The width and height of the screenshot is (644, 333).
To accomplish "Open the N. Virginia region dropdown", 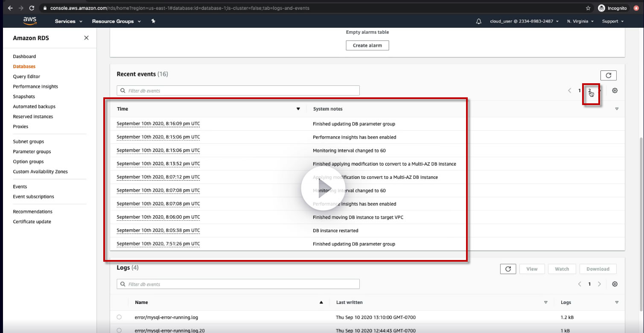I will (580, 21).
